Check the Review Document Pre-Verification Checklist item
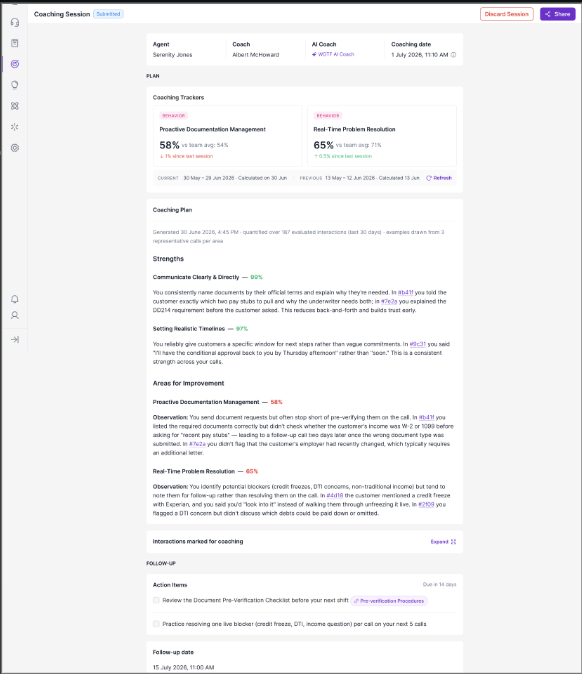582x674 pixels. (156, 600)
